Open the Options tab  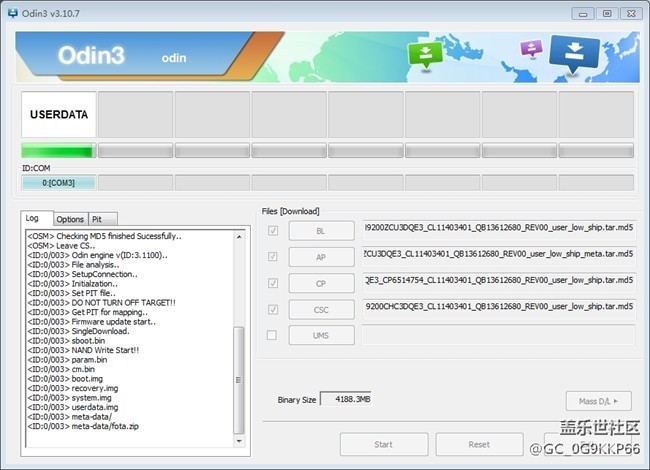click(x=70, y=219)
